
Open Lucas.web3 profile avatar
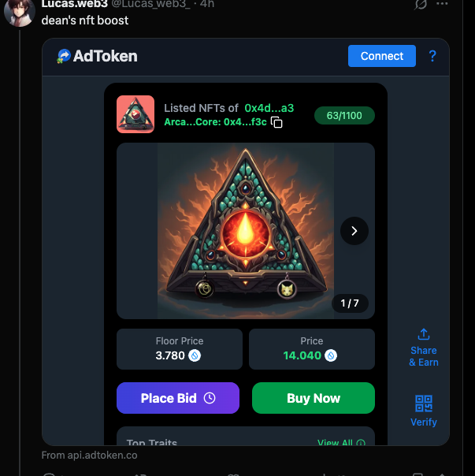(19, 11)
